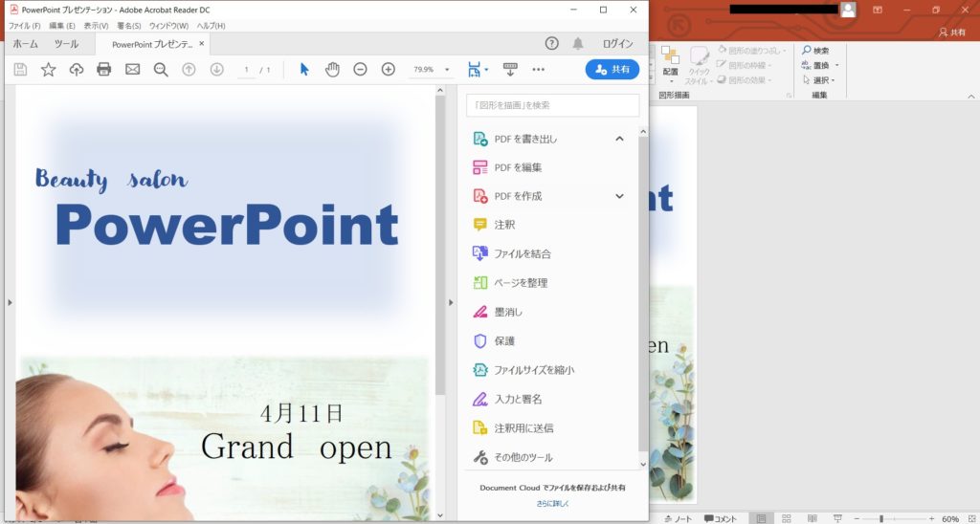
Task: Click the ログイン sign-in button
Action: (x=617, y=44)
